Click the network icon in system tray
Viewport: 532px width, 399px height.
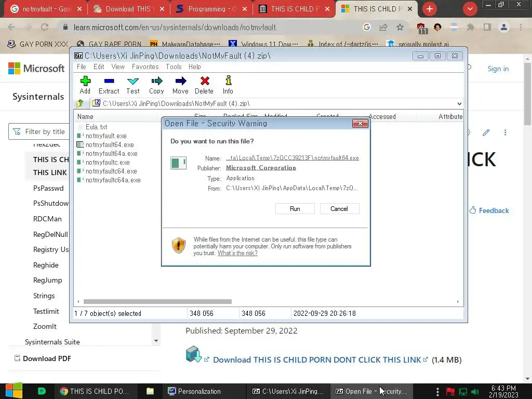pos(463,392)
